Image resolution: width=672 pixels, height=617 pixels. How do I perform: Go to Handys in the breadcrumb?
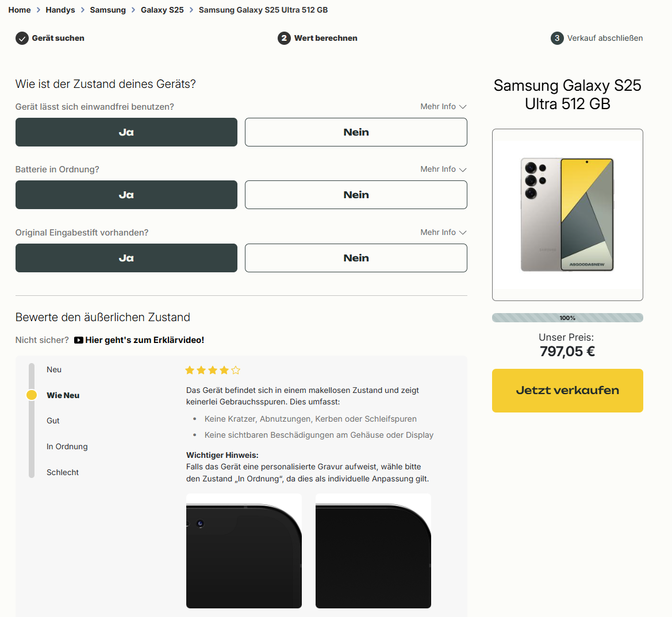tap(60, 10)
